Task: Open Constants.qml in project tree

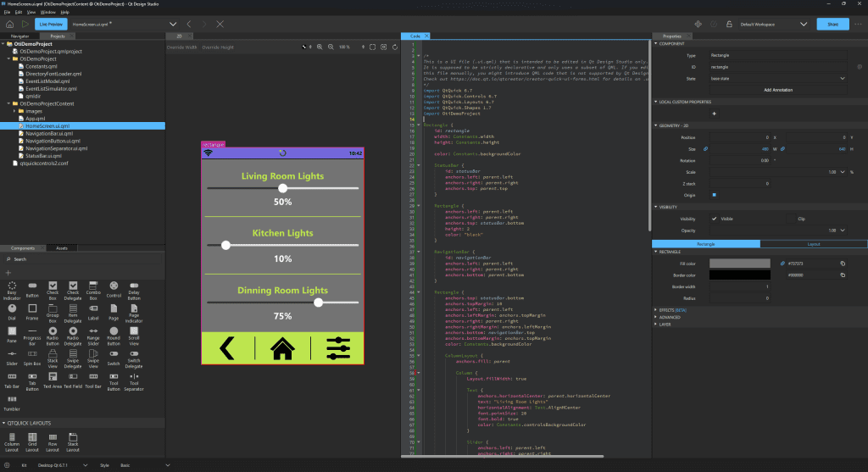Action: tap(41, 66)
